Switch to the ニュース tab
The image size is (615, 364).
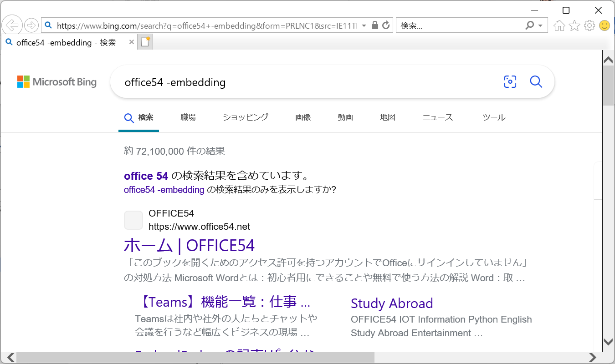(438, 117)
